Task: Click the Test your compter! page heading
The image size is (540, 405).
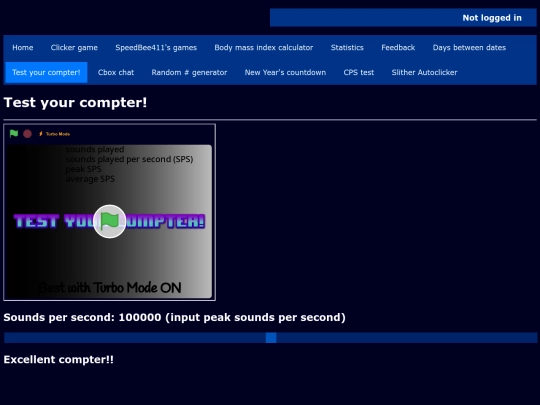Action: tap(75, 103)
